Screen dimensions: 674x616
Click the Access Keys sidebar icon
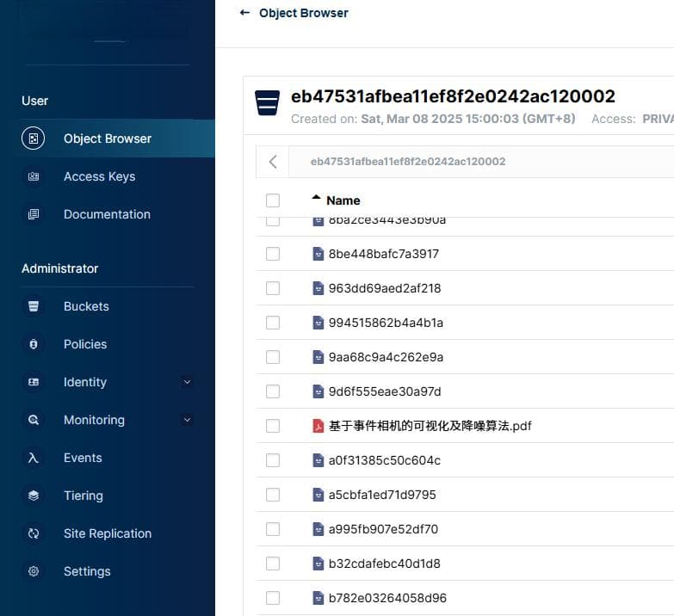[33, 176]
